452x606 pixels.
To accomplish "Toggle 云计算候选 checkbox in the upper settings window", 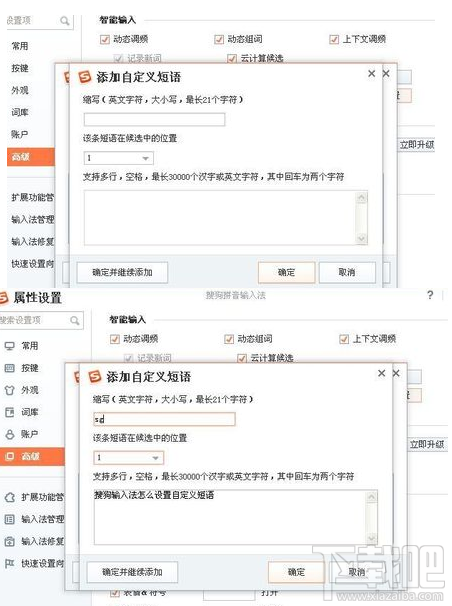I will [232, 58].
